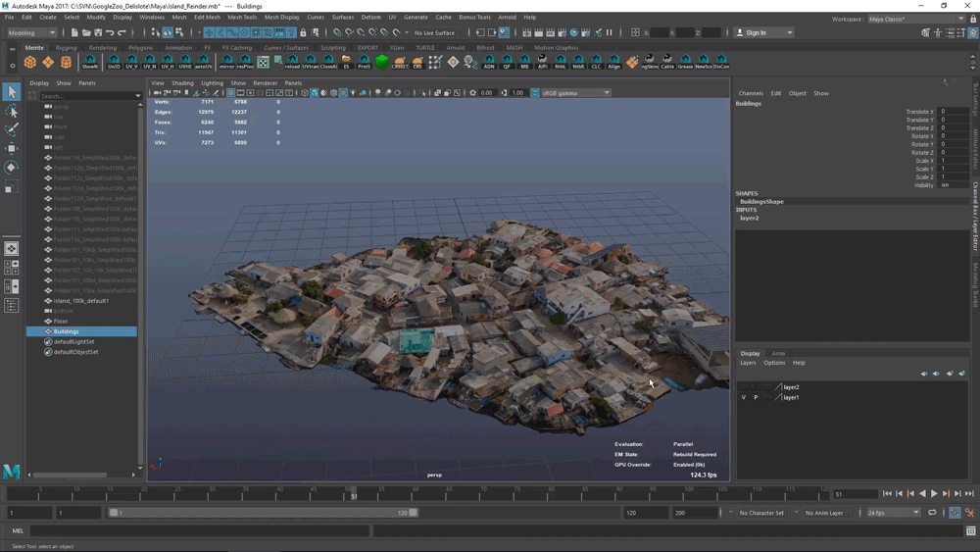Click the Open Scene folder icon
Image resolution: width=980 pixels, height=552 pixels.
pyautogui.click(x=86, y=32)
